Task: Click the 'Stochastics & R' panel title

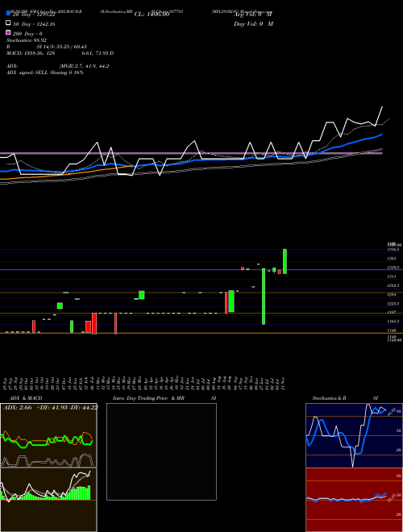Action: point(329,398)
